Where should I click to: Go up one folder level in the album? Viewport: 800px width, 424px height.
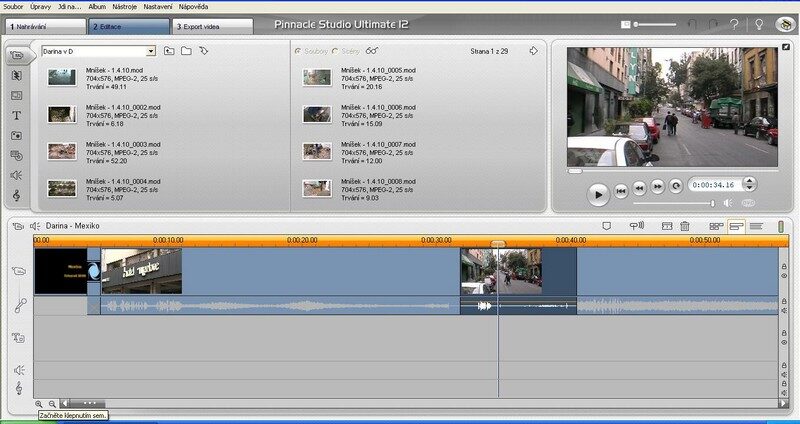169,49
